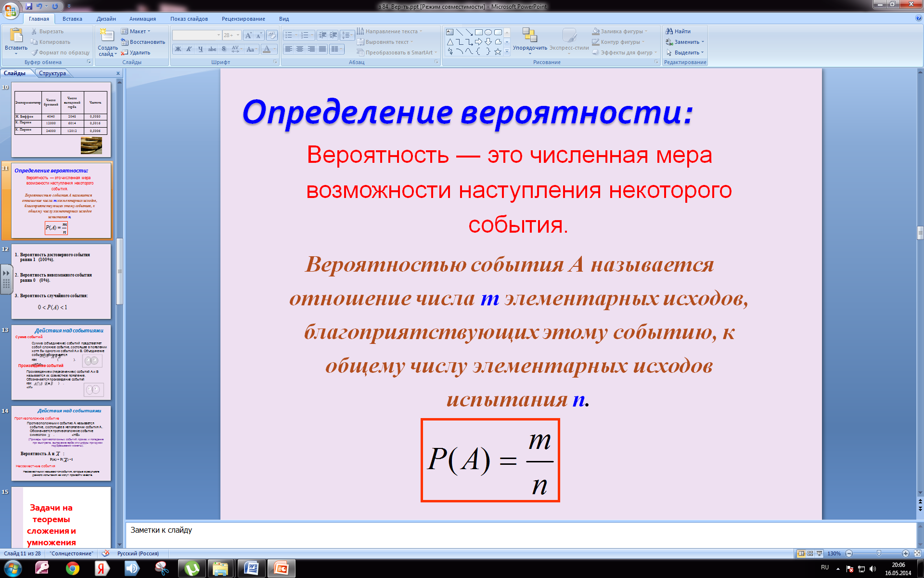
Task: Switch to slide sorter view icon
Action: tap(810, 553)
